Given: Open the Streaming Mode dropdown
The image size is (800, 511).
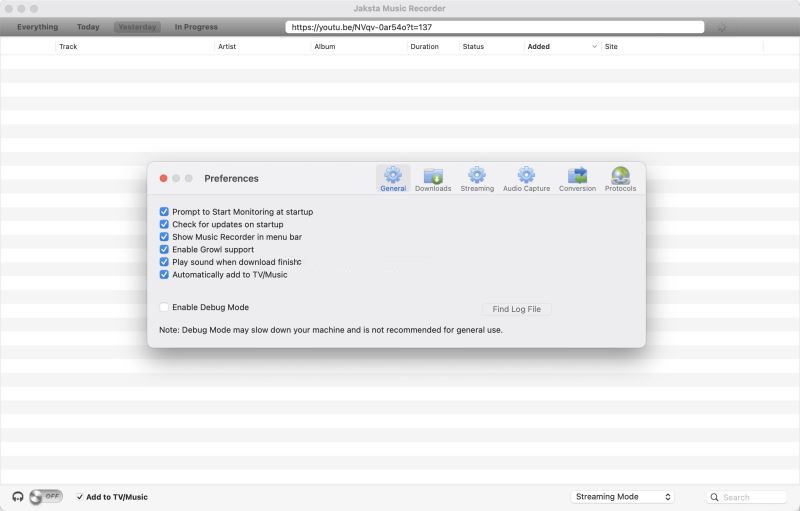Looking at the screenshot, I should [x=622, y=497].
